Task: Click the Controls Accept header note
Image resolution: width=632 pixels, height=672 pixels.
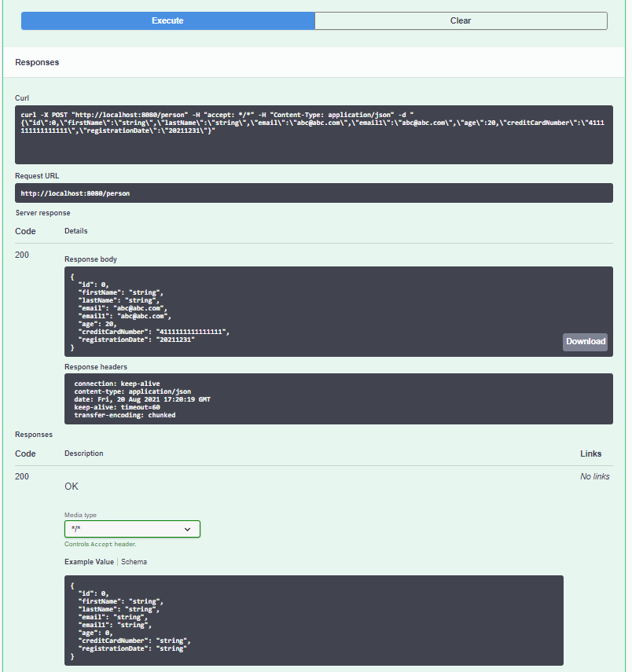Action: [101, 545]
